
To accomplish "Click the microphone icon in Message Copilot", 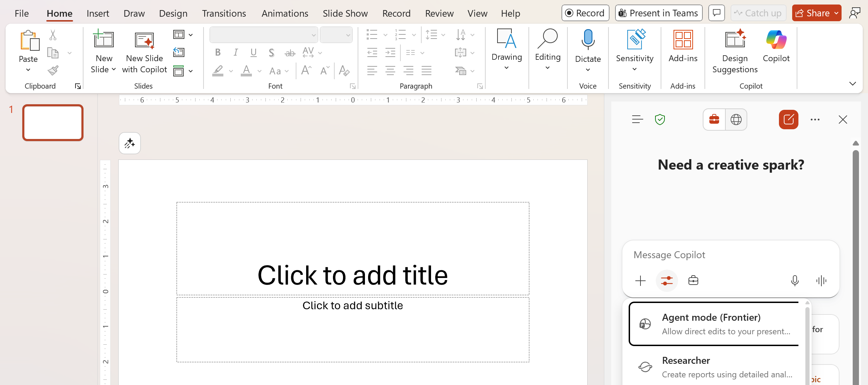I will tap(794, 281).
